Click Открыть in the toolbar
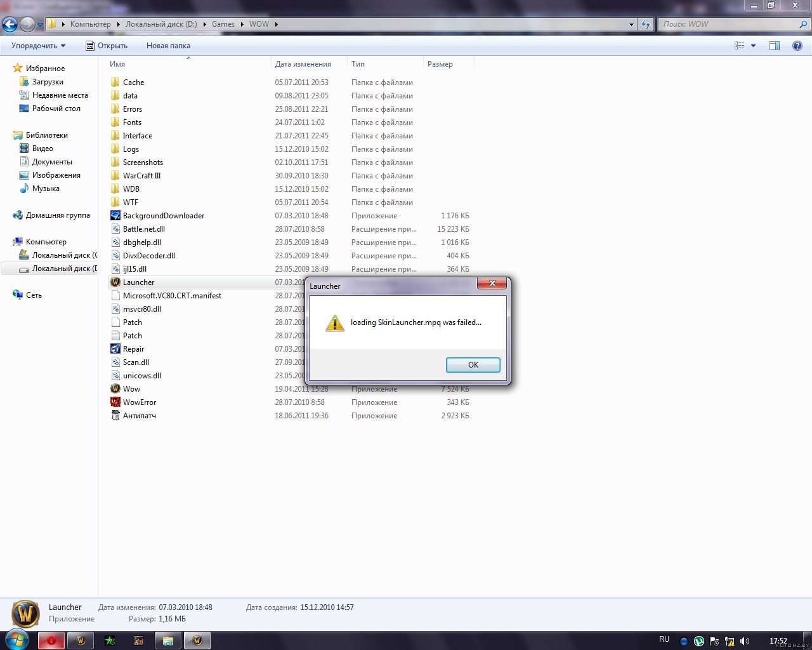Screen dimensions: 812x650 pos(107,46)
